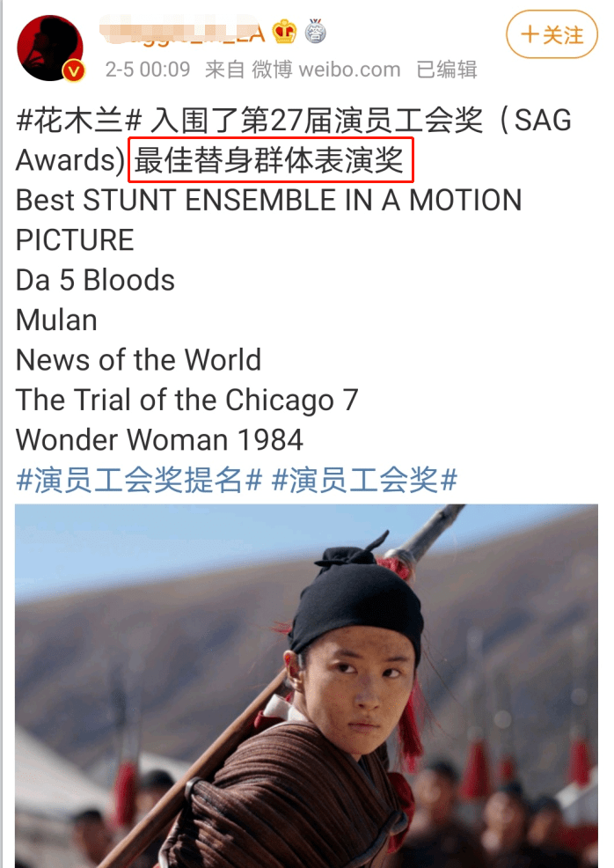Click The Trial of the Chicago 7

187,400
